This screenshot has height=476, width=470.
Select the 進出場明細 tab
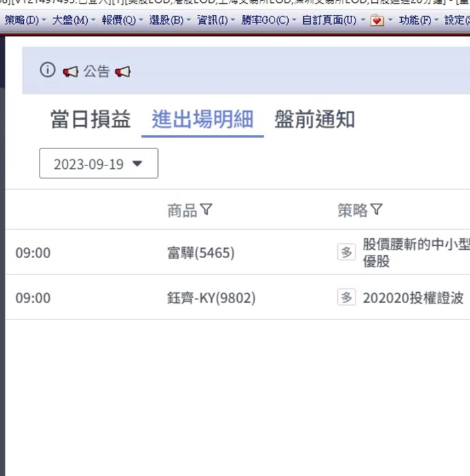(x=202, y=120)
